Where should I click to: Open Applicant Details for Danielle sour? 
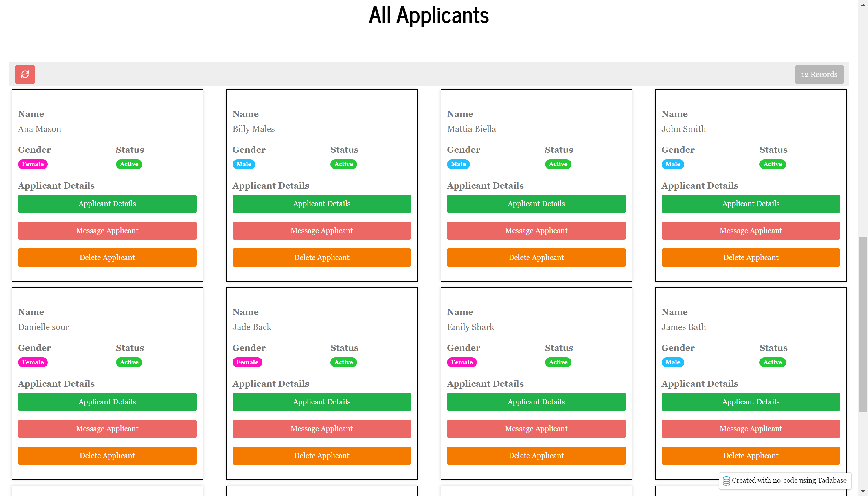point(107,402)
